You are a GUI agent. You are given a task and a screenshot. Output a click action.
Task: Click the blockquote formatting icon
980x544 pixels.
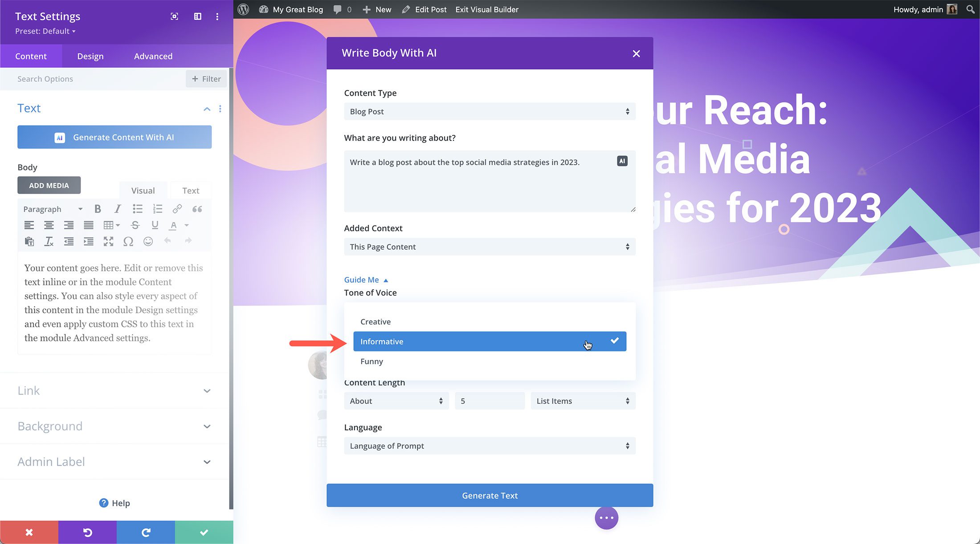[197, 209]
